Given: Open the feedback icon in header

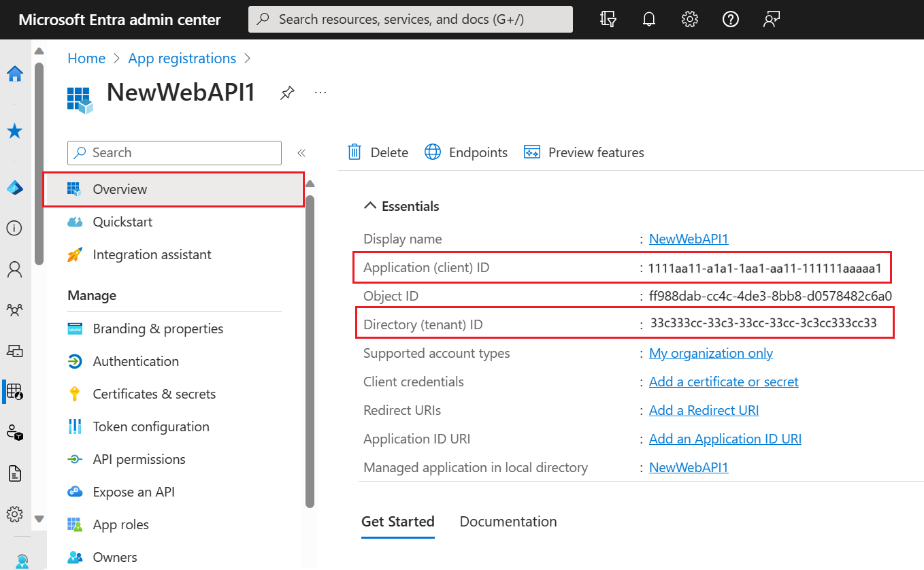Looking at the screenshot, I should pyautogui.click(x=771, y=20).
